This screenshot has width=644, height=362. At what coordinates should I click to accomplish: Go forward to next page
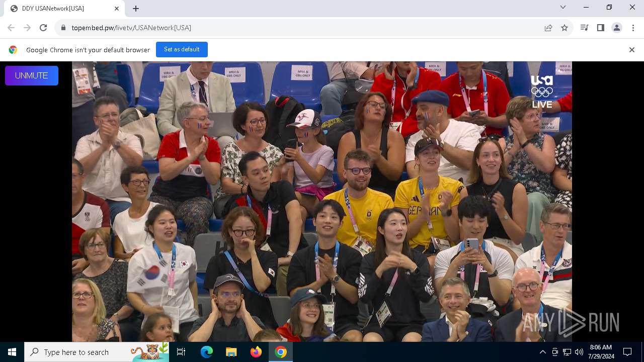click(27, 28)
